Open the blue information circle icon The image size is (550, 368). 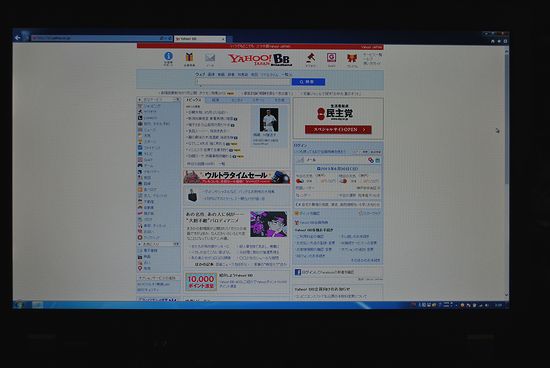(168, 56)
